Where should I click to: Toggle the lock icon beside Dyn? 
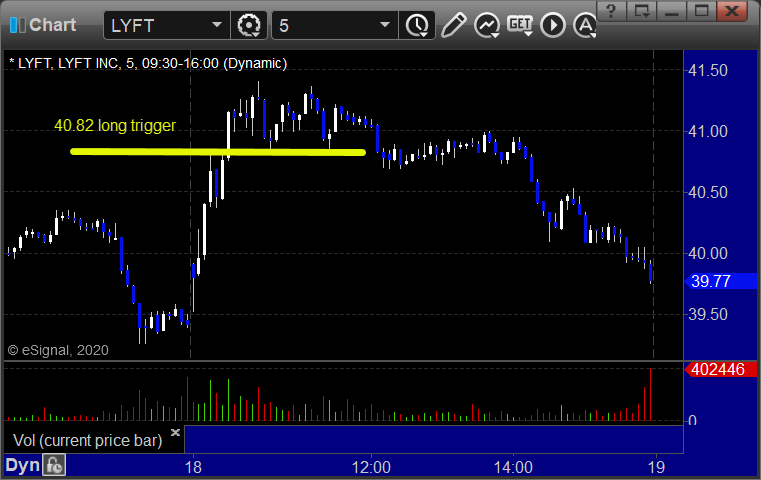pyautogui.click(x=54, y=465)
